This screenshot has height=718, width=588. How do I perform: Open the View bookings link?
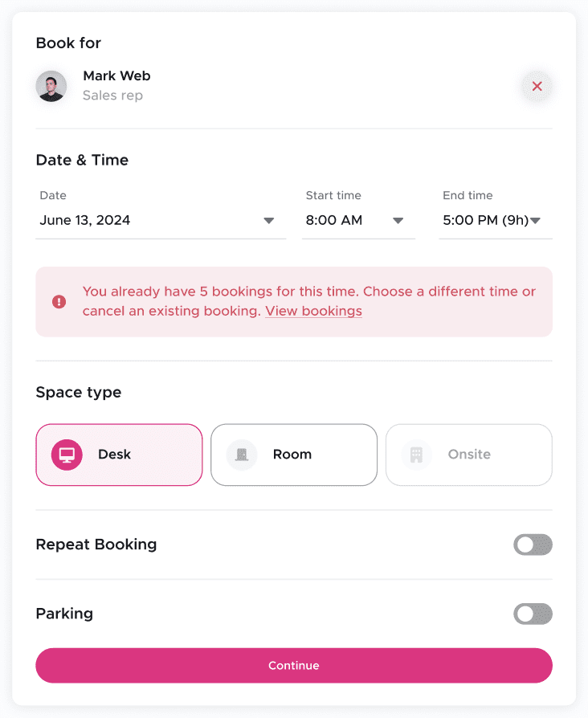313,312
